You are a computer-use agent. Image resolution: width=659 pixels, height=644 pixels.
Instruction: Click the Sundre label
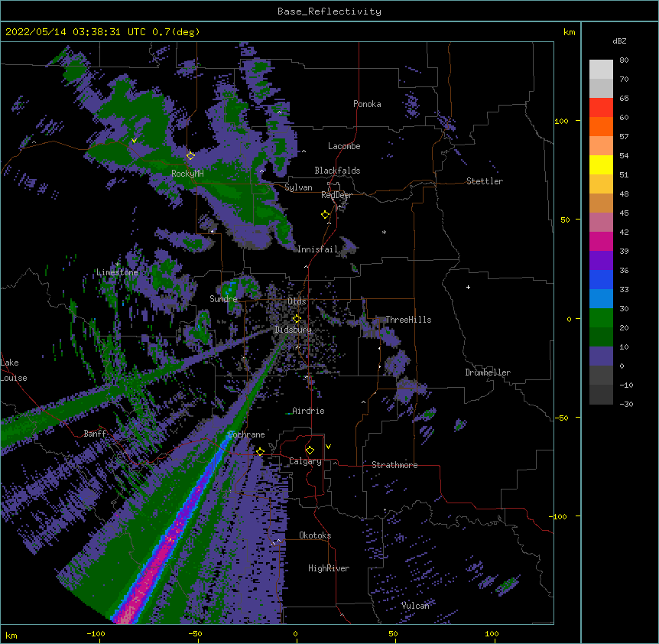223,299
